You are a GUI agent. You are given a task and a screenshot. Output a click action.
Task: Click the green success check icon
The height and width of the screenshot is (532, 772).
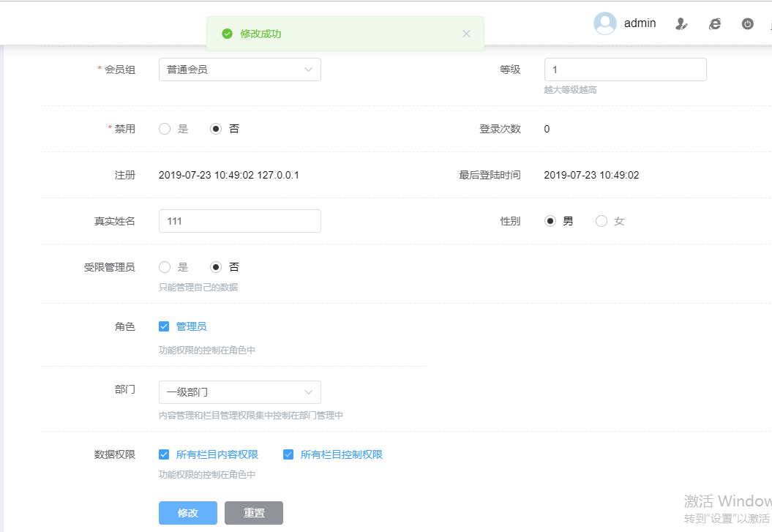coord(227,34)
